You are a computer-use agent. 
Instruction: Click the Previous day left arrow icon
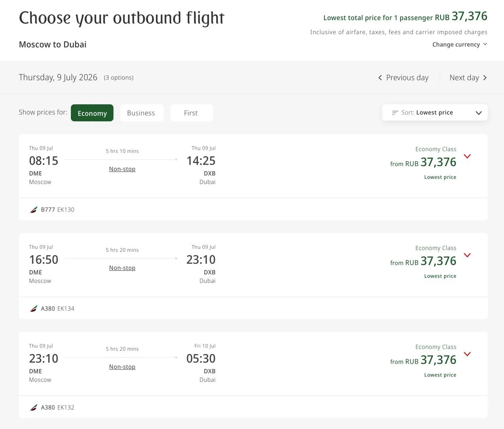380,78
